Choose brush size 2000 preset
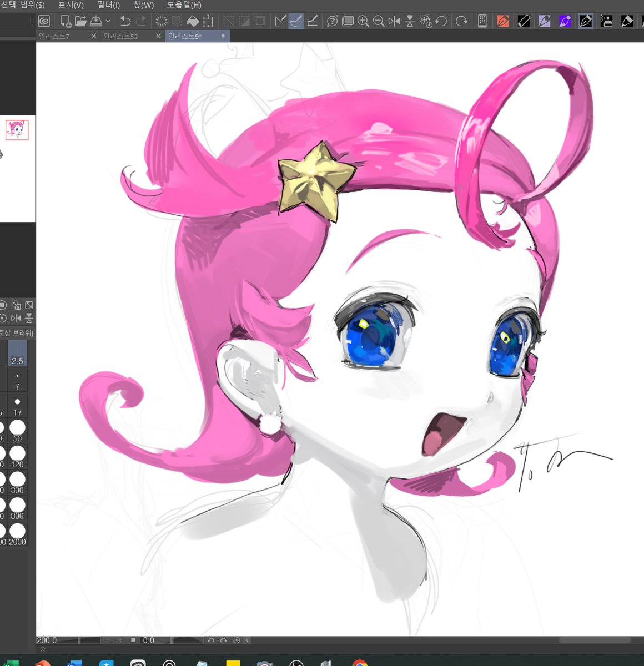The image size is (644, 666). (17, 534)
